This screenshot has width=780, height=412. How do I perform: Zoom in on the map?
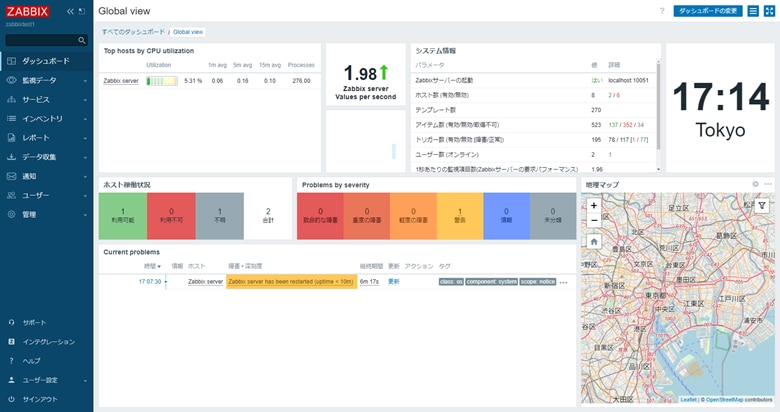[594, 206]
